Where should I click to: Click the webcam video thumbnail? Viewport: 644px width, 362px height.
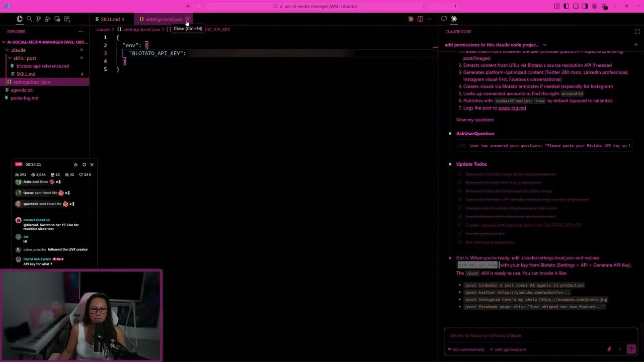click(x=81, y=316)
